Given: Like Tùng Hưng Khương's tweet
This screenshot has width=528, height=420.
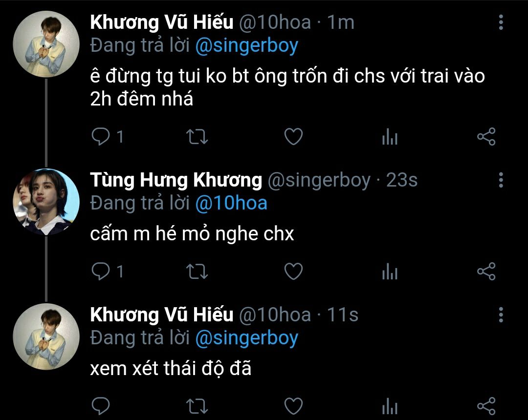Looking at the screenshot, I should pos(293,272).
